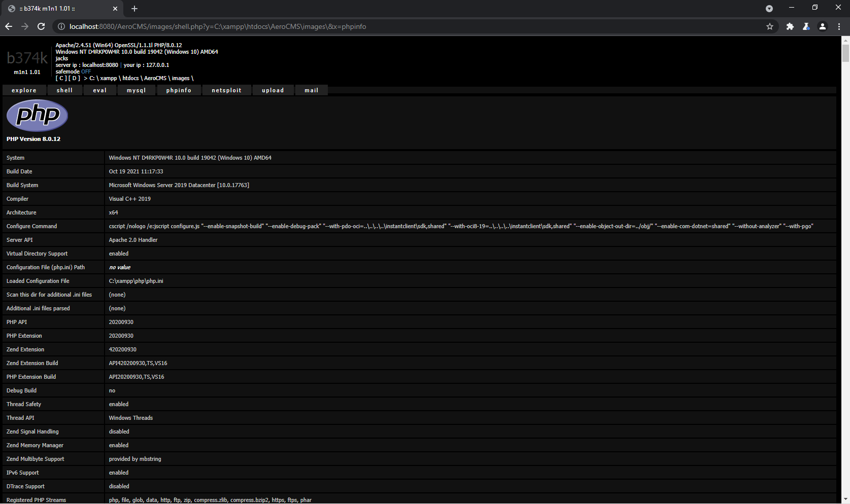Close the b374k m1n1 1.01 tab
850x504 pixels.
[x=115, y=9]
